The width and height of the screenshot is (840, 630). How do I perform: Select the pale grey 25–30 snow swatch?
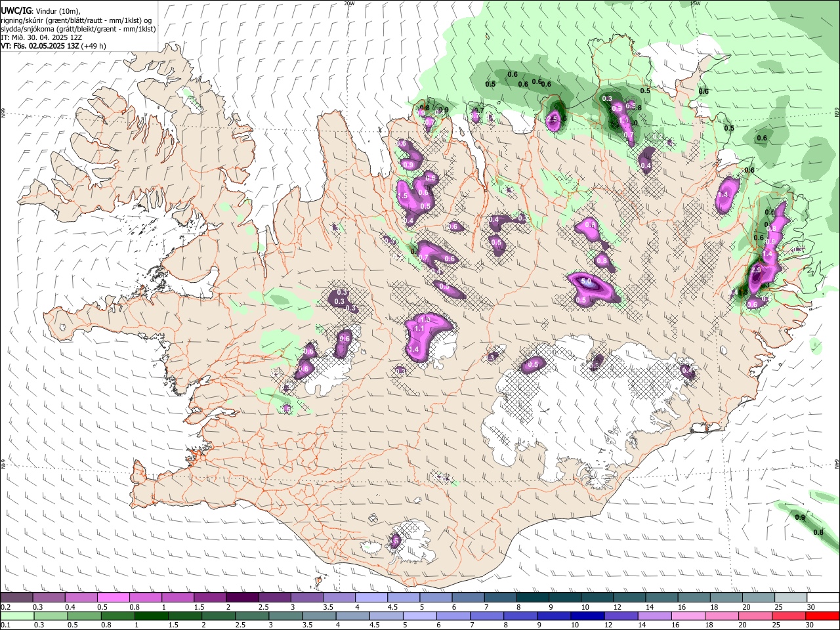791,598
